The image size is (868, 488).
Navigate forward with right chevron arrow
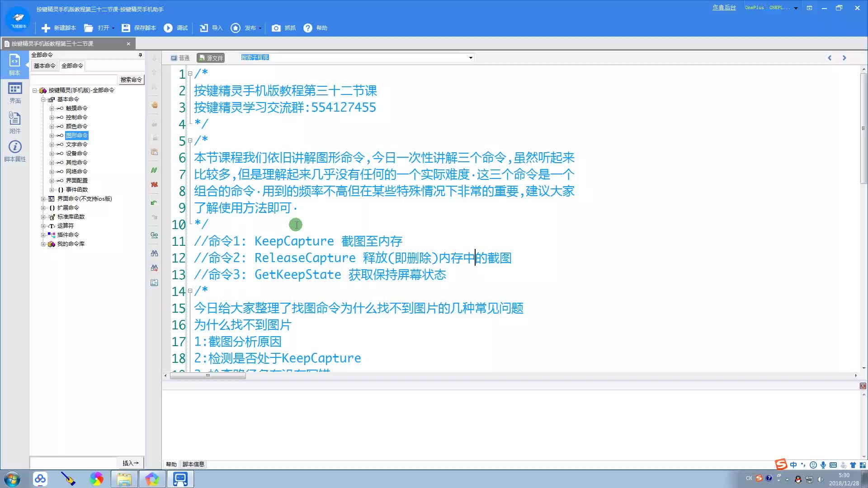coord(844,58)
